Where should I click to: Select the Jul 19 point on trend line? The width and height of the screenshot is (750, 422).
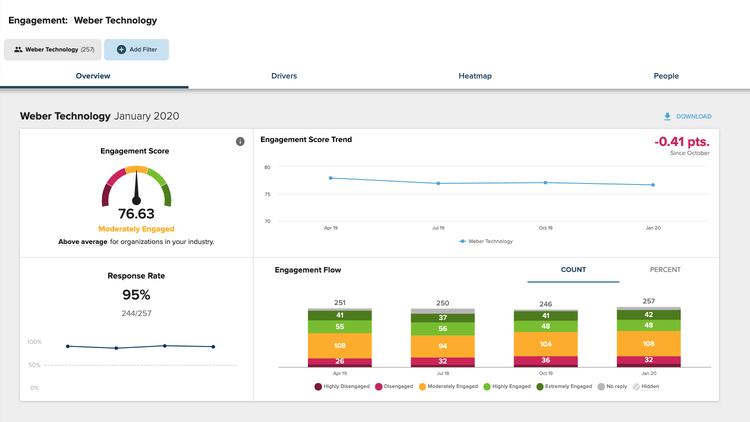(x=438, y=183)
